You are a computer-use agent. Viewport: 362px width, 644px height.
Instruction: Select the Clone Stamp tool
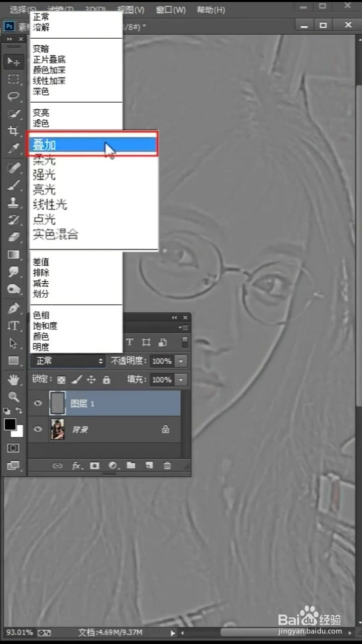pos(14,202)
